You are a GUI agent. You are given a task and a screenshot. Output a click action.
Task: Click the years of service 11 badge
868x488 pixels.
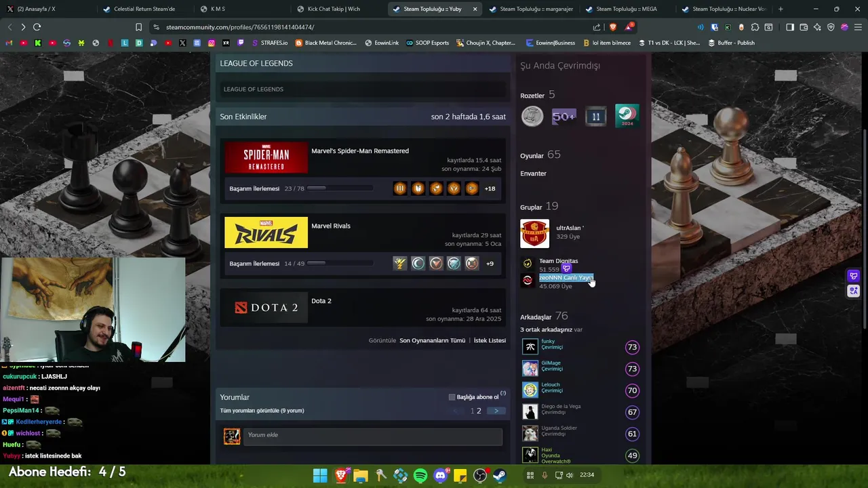595,117
